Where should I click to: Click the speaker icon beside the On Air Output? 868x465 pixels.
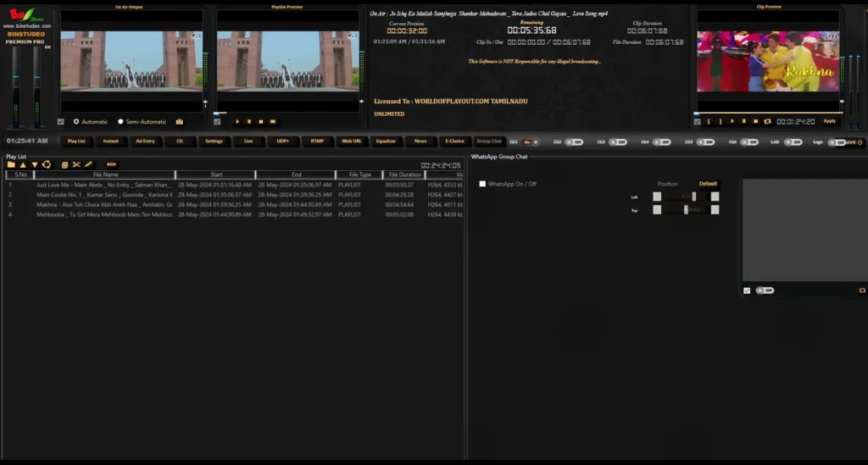point(205,102)
